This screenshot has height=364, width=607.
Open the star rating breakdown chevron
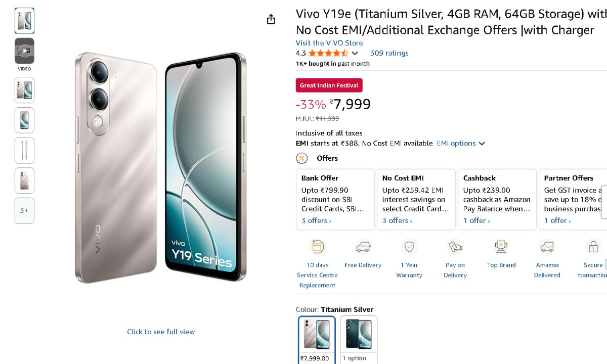pyautogui.click(x=355, y=53)
